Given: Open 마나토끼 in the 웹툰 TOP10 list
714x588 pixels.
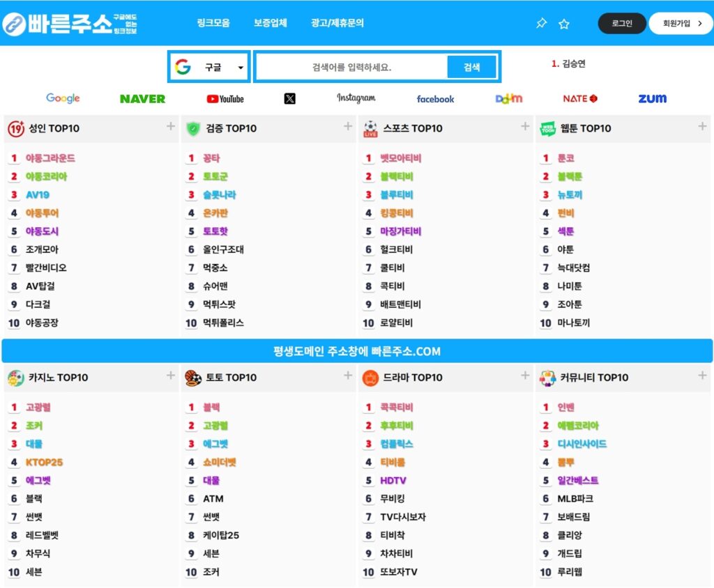Looking at the screenshot, I should point(574,323).
